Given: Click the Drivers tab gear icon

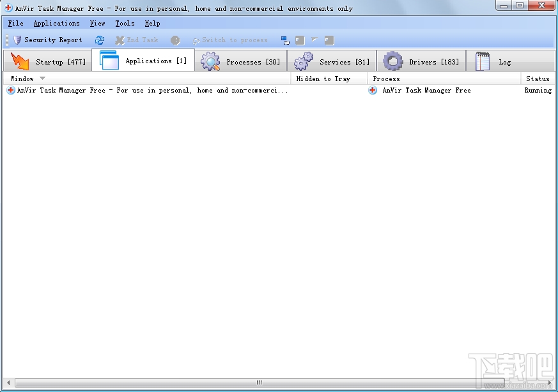Looking at the screenshot, I should (392, 61).
